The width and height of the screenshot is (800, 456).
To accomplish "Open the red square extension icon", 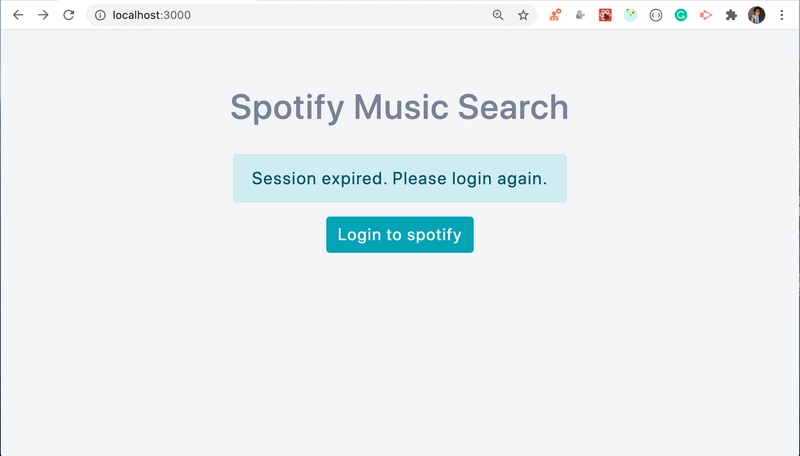I will click(605, 15).
